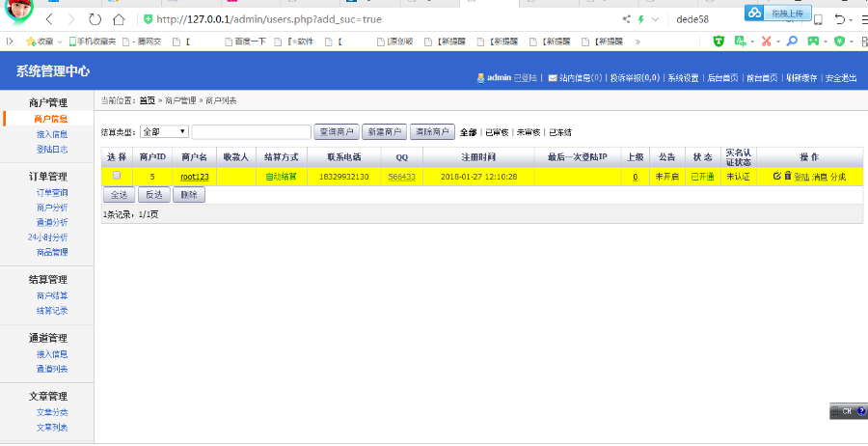Image resolution: width=868 pixels, height=446 pixels.
Task: Open the browser home page icon
Action: (119, 19)
